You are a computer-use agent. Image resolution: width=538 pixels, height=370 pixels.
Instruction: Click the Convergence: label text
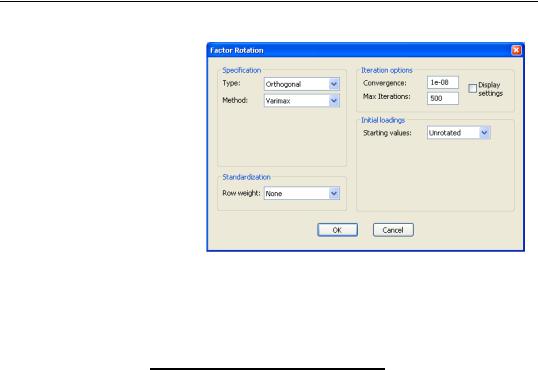click(385, 83)
